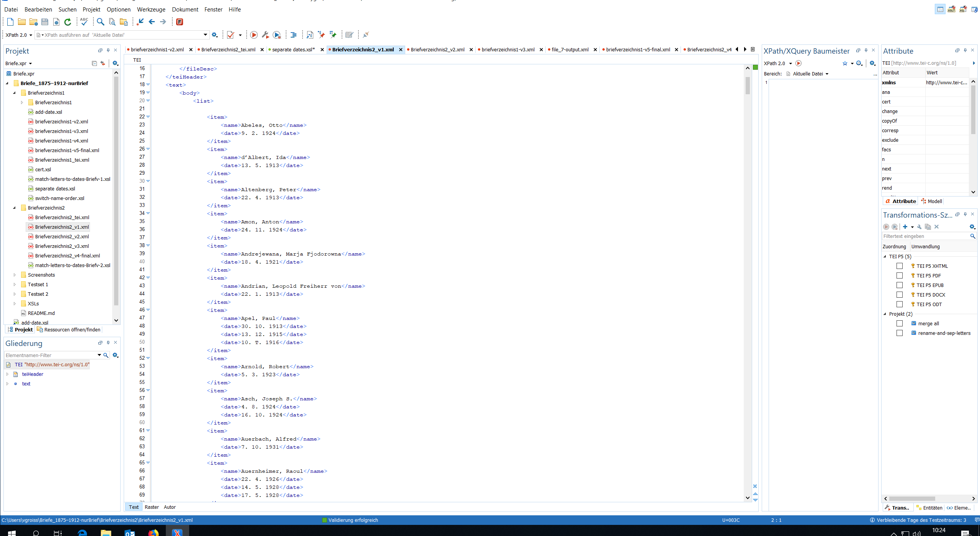
Task: Click the red F toolbar icon
Action: (x=179, y=22)
